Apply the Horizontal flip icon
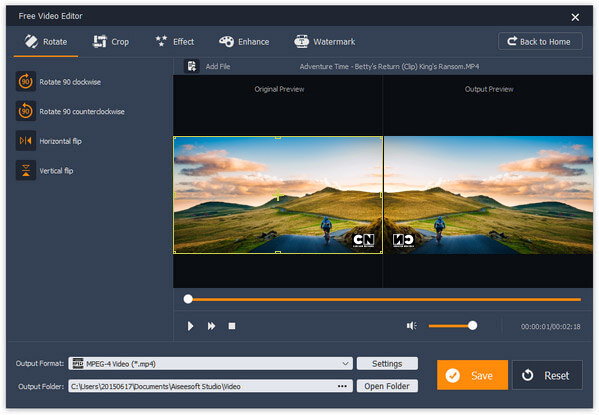Image resolution: width=599 pixels, height=415 pixels. point(26,141)
